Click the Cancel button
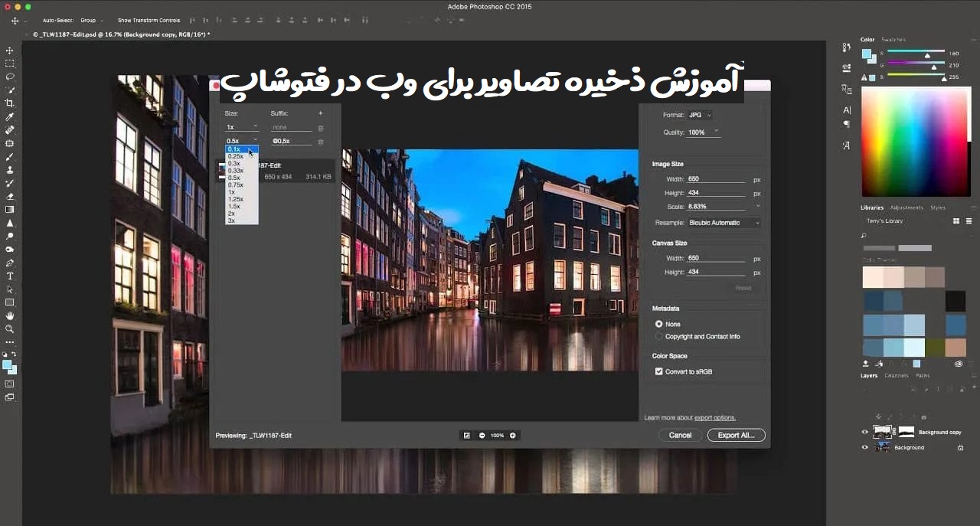 [x=680, y=435]
